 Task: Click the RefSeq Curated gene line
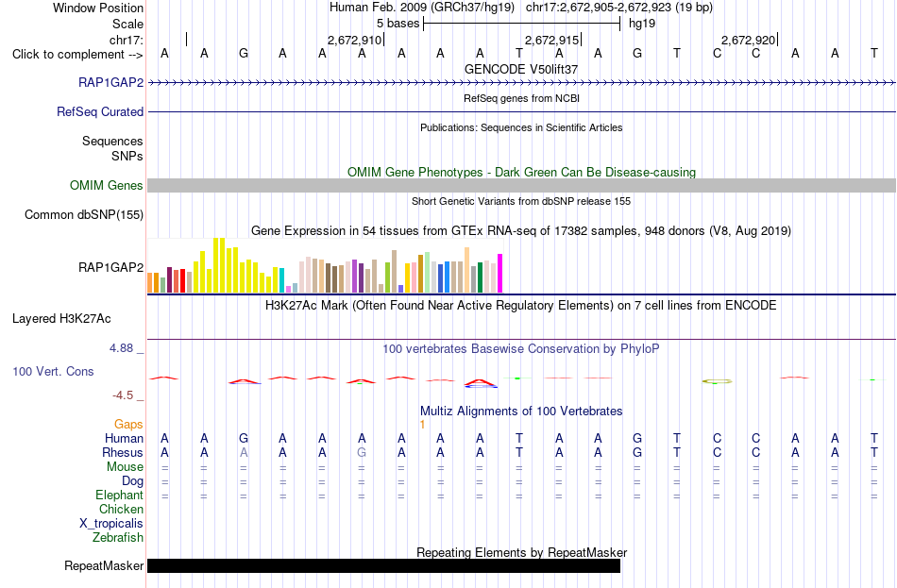coord(522,112)
